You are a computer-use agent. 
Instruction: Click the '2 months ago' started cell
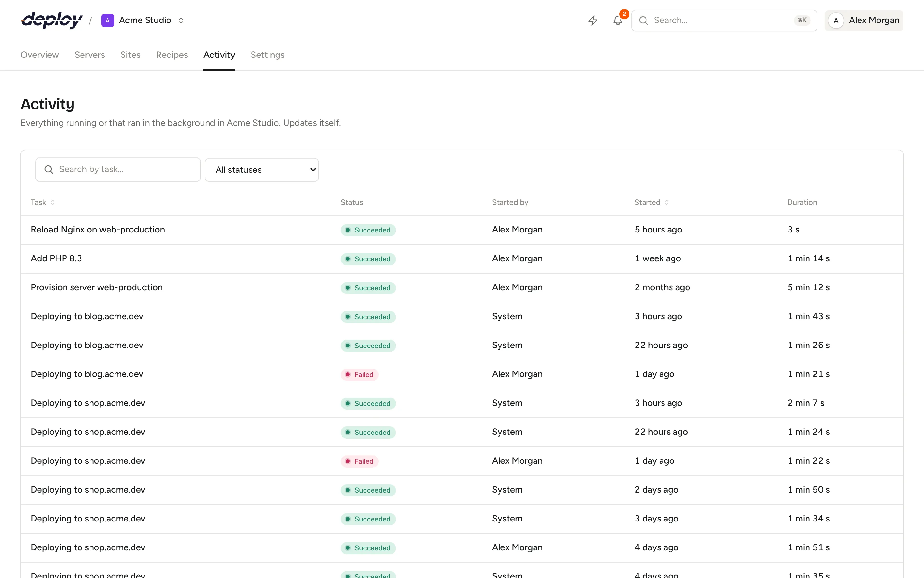pos(663,287)
